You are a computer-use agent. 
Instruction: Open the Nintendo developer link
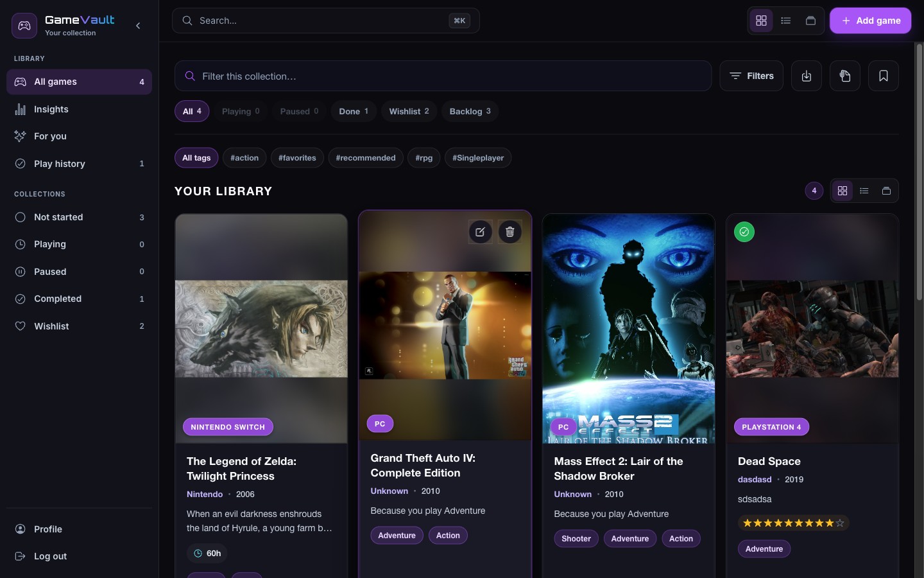pyautogui.click(x=205, y=495)
